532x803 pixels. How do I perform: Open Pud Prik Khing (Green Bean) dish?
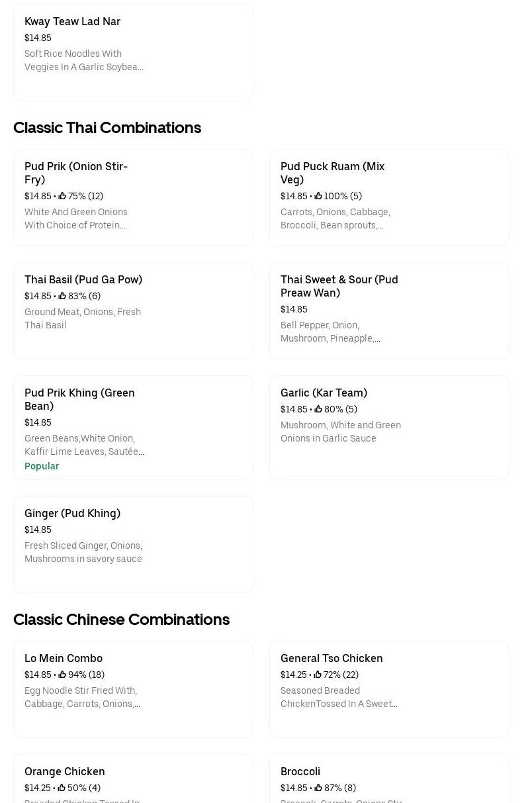79,399
